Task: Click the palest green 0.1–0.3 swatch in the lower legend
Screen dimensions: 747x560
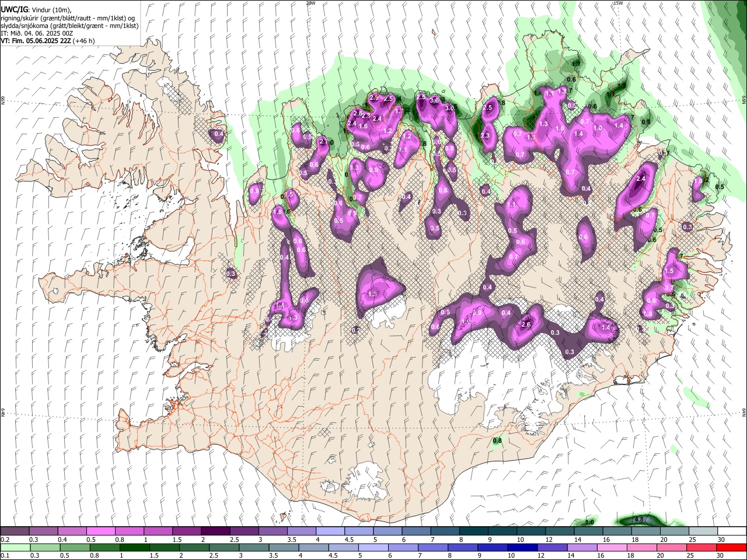Action: (x=15, y=547)
